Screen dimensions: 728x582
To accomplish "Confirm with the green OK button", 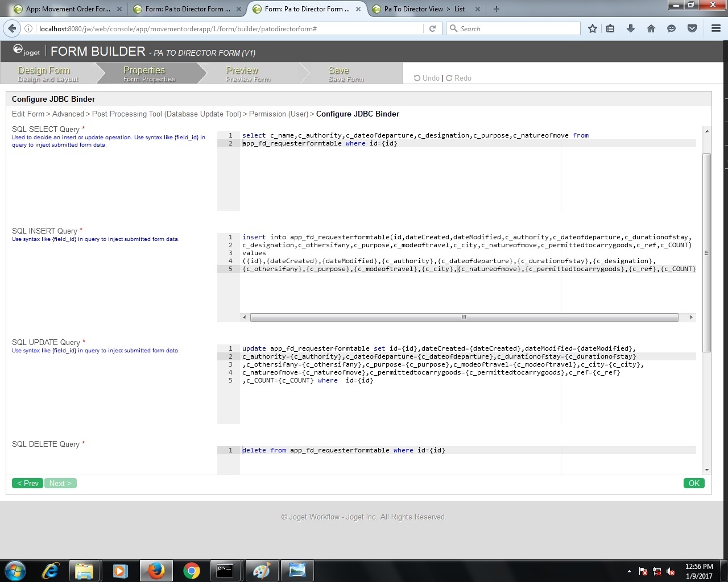I will [x=694, y=483].
